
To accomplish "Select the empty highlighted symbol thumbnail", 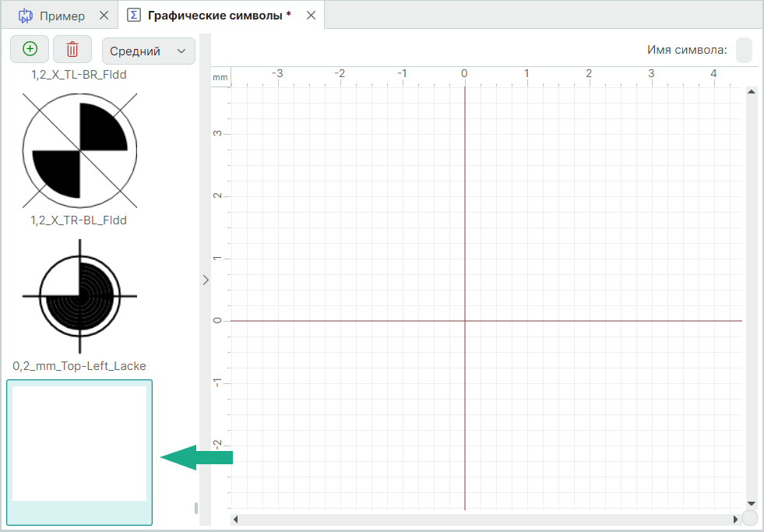I will tap(79, 443).
